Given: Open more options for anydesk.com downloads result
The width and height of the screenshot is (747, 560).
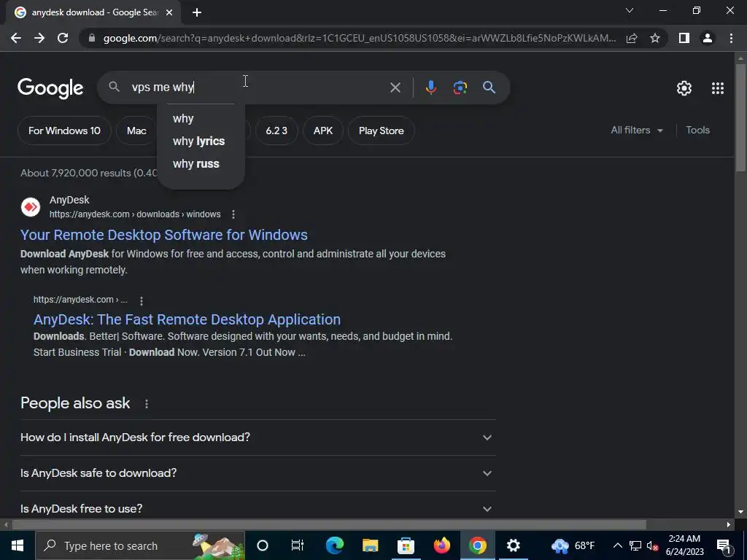Looking at the screenshot, I should pyautogui.click(x=233, y=214).
